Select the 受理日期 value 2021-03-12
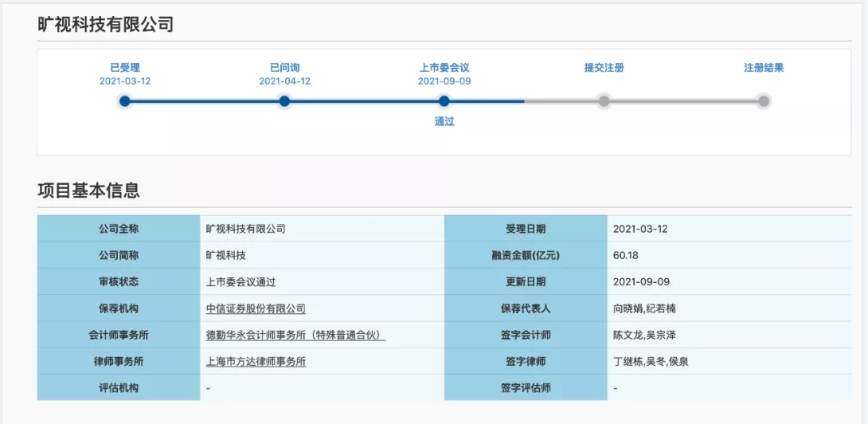The height and width of the screenshot is (424, 868). [640, 229]
